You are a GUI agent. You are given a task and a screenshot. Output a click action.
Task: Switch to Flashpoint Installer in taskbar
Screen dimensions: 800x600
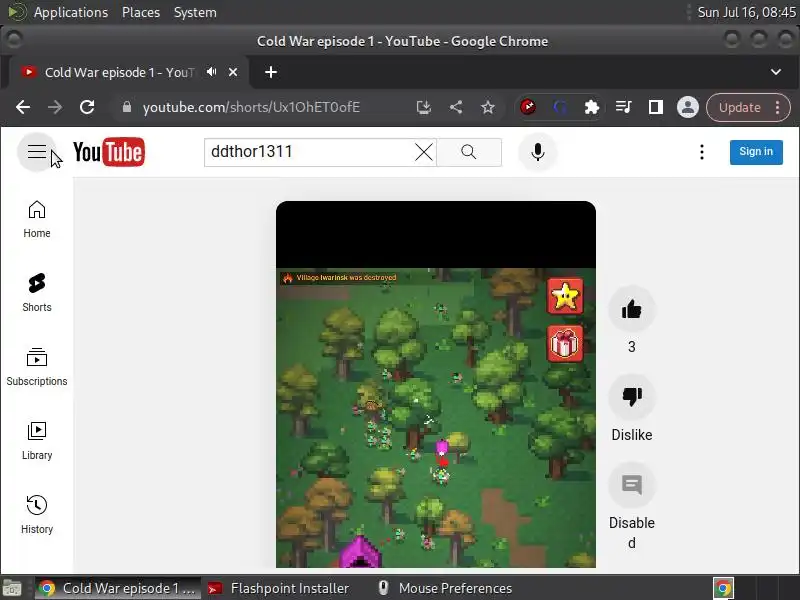click(x=279, y=588)
